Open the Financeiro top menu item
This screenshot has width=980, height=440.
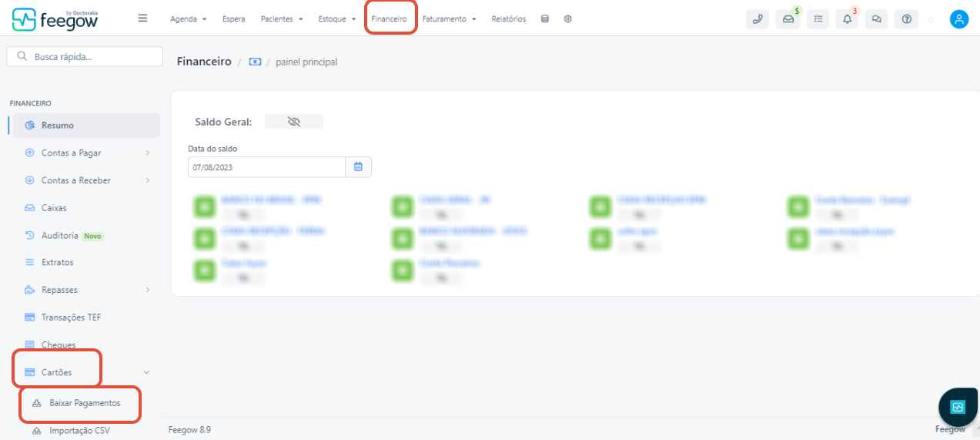point(389,19)
